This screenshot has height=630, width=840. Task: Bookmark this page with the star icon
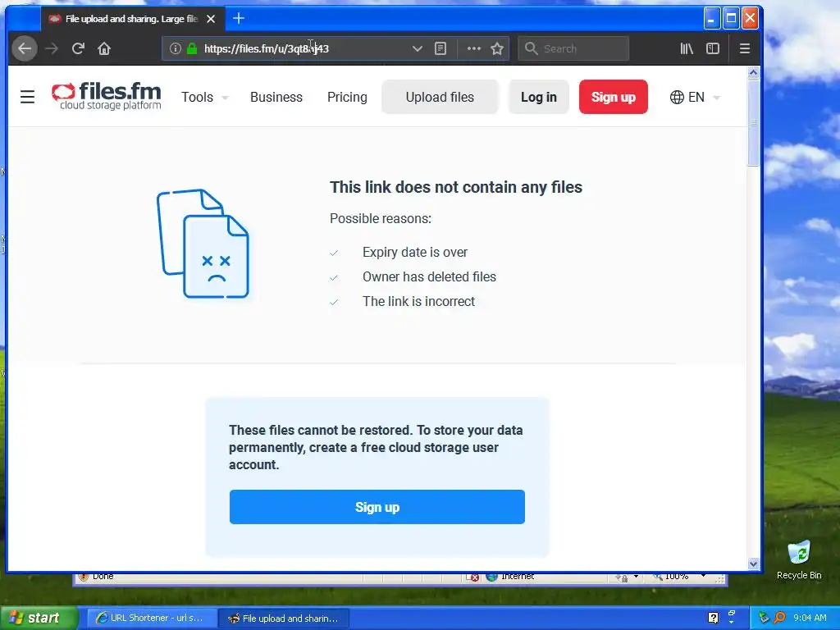[x=497, y=48]
